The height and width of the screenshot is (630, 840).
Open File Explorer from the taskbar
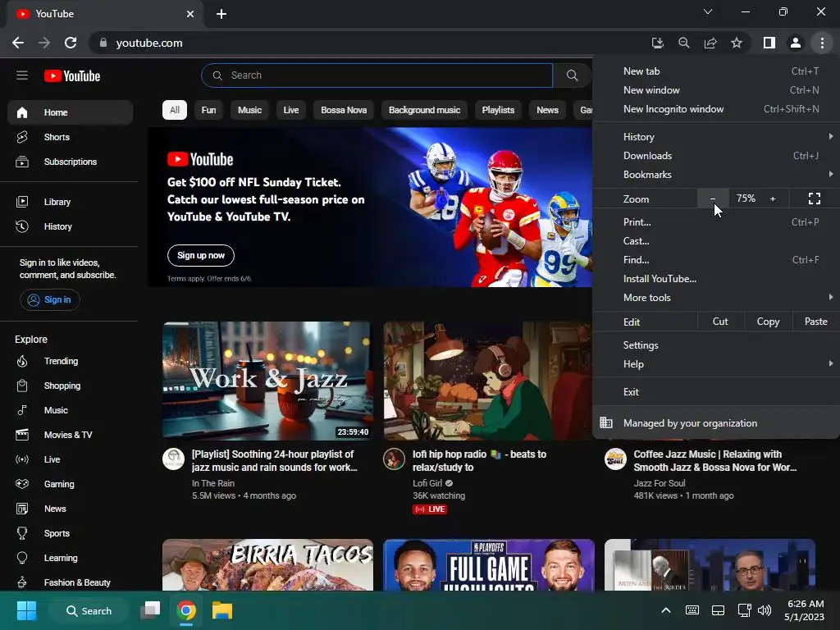pos(222,610)
